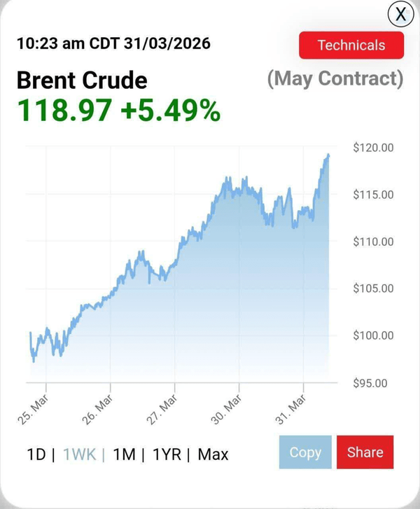Copy the Brent Crude chart
This screenshot has width=420, height=509.
[x=305, y=452]
